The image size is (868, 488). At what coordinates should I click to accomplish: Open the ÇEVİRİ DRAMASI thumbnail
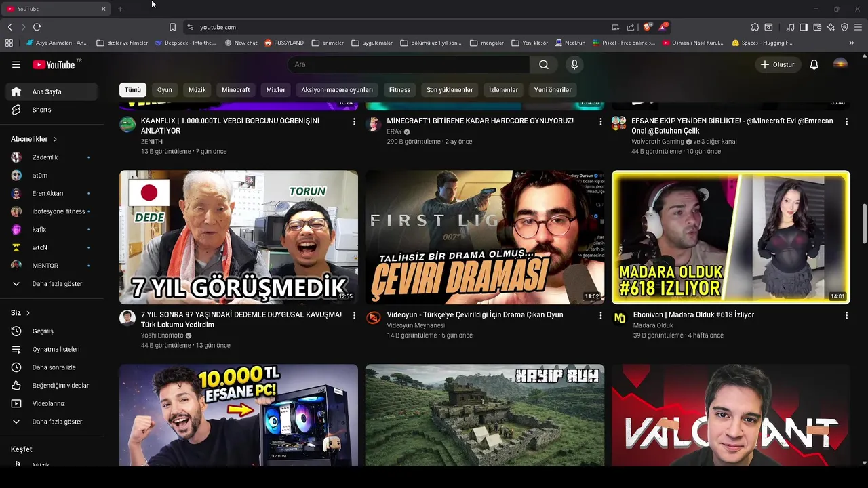pos(485,237)
